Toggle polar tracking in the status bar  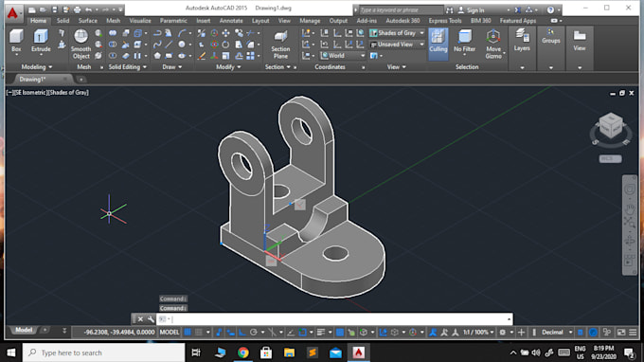254,332
